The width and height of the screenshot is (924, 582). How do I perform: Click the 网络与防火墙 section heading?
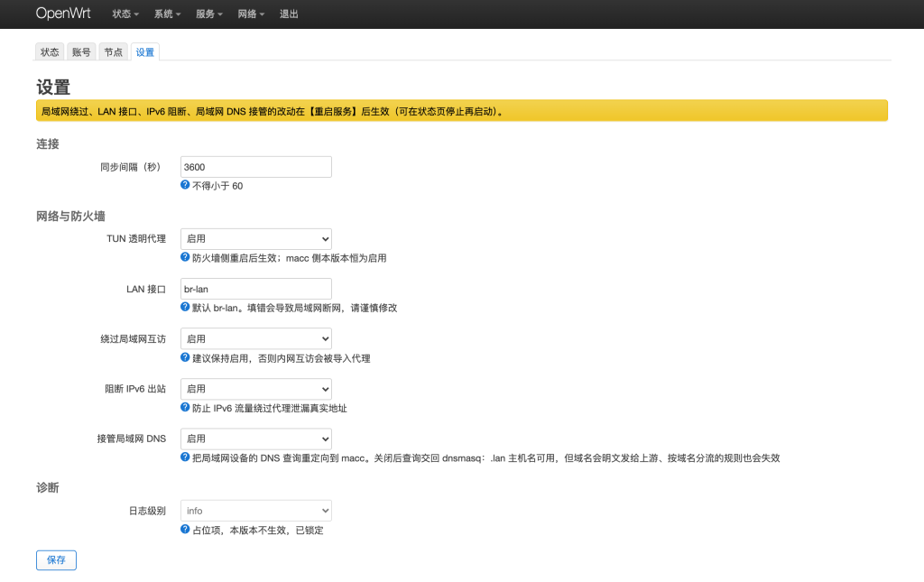tap(70, 217)
